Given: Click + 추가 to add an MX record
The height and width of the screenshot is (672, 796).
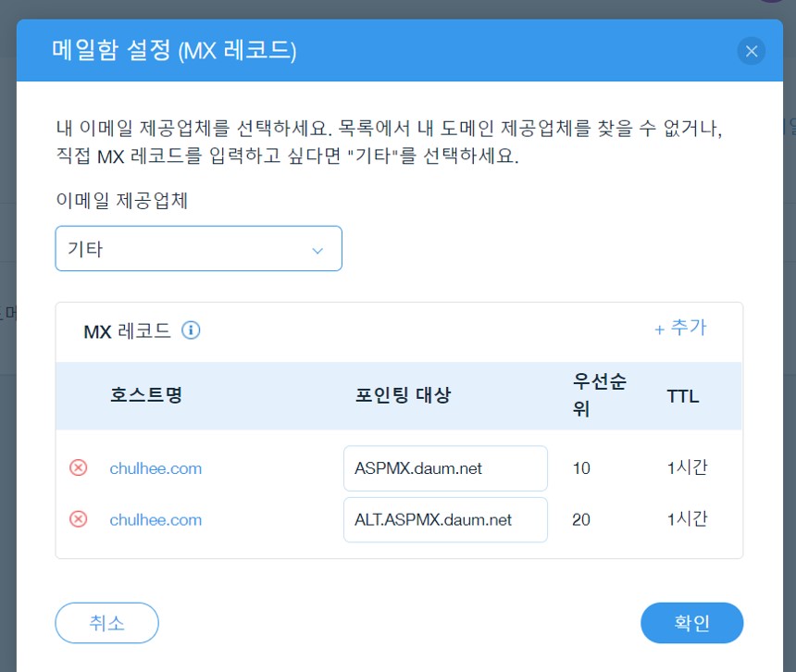Looking at the screenshot, I should 680,328.
